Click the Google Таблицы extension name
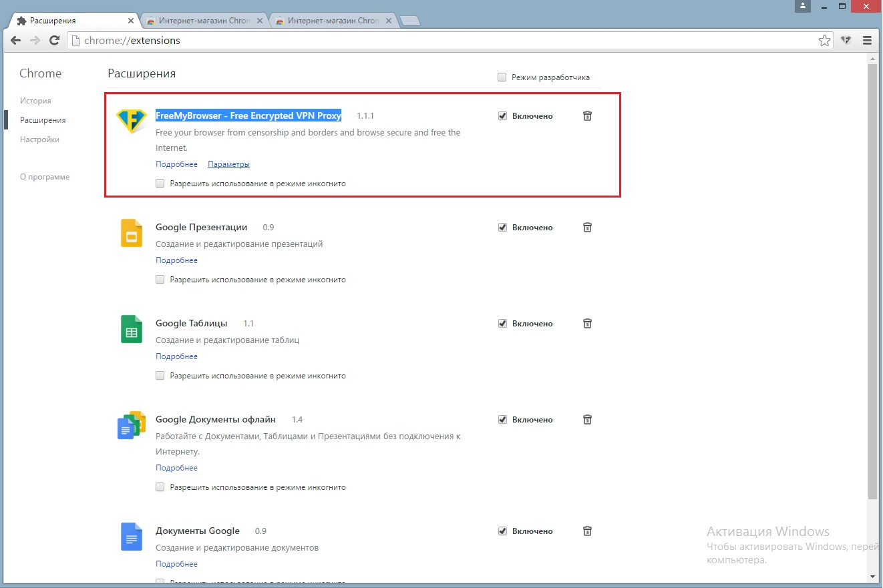 [x=191, y=324]
